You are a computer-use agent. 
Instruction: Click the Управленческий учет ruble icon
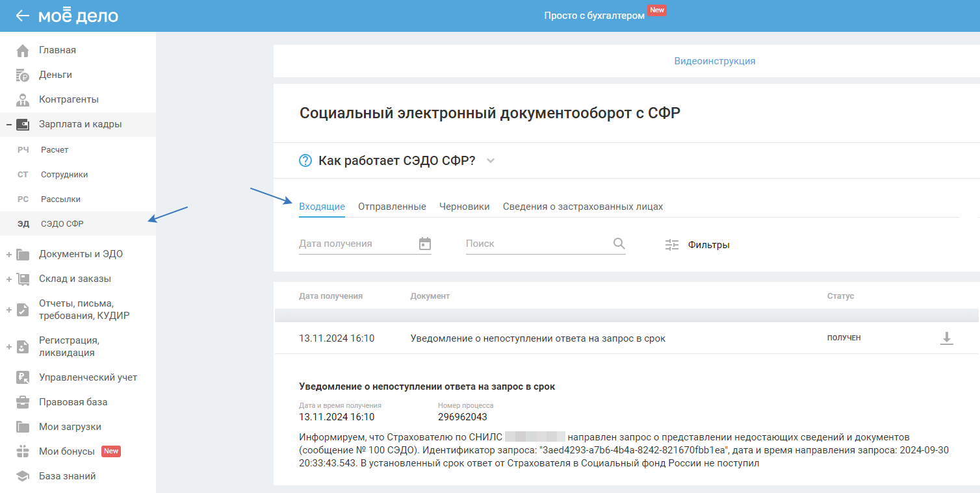pos(23,377)
